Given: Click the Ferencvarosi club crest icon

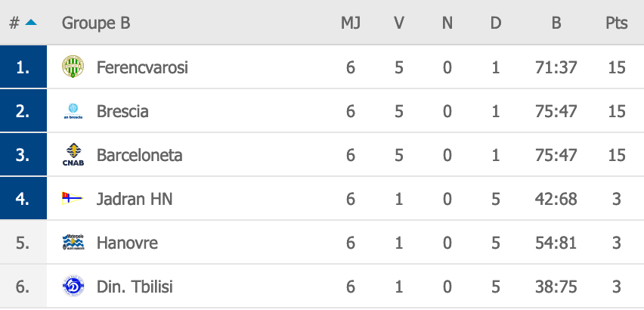Looking at the screenshot, I should [x=73, y=67].
